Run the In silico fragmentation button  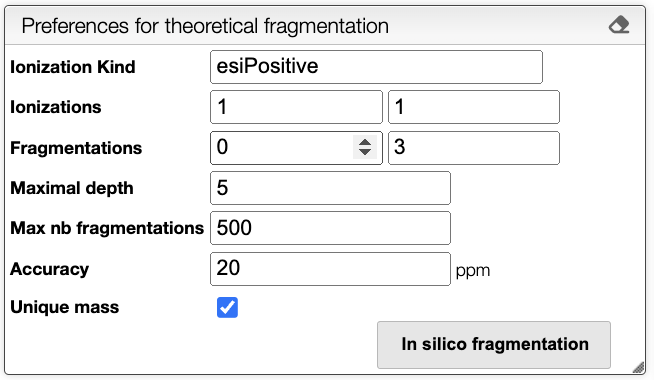494,345
